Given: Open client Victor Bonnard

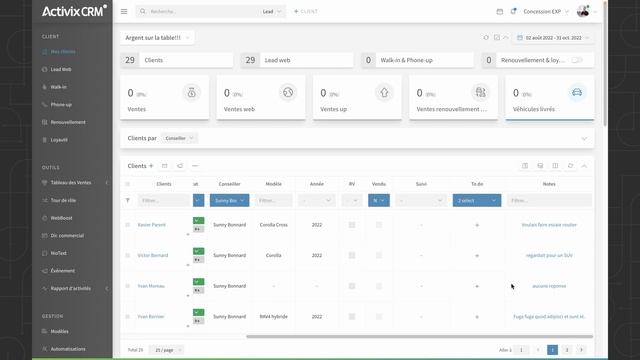Looking at the screenshot, I should pyautogui.click(x=153, y=256).
